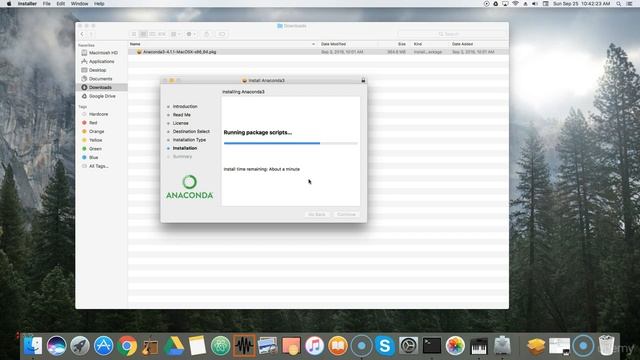Open the Installer application menu
Image resolution: width=640 pixels, height=360 pixels.
[27, 4]
